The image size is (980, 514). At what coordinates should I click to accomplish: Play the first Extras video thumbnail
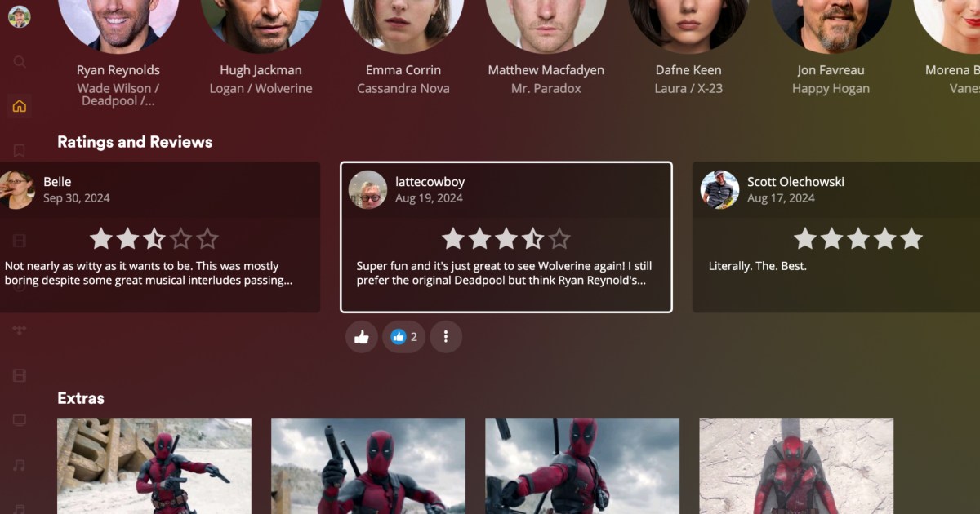154,467
